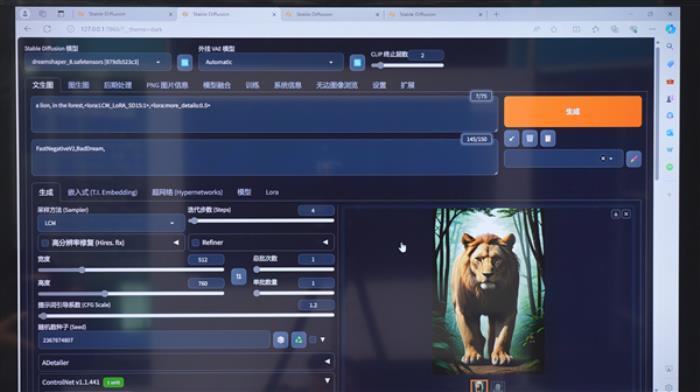The height and width of the screenshot is (392, 700).
Task: Select the 文生图 (txt2img) tab
Action: [x=43, y=85]
